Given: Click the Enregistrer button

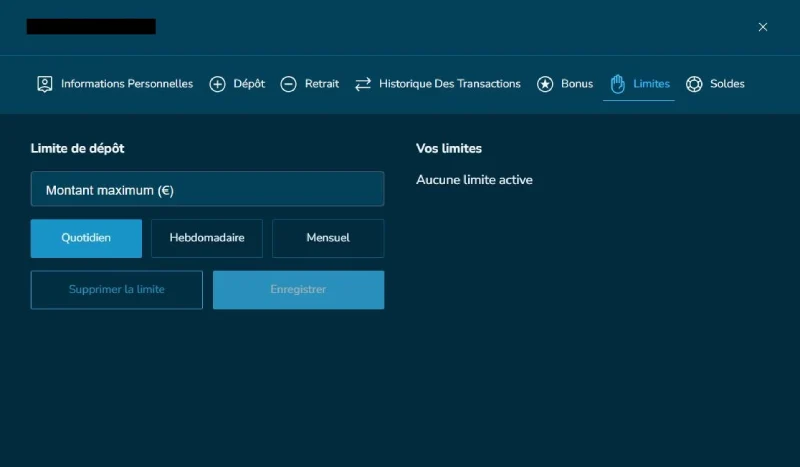Looking at the screenshot, I should [298, 290].
